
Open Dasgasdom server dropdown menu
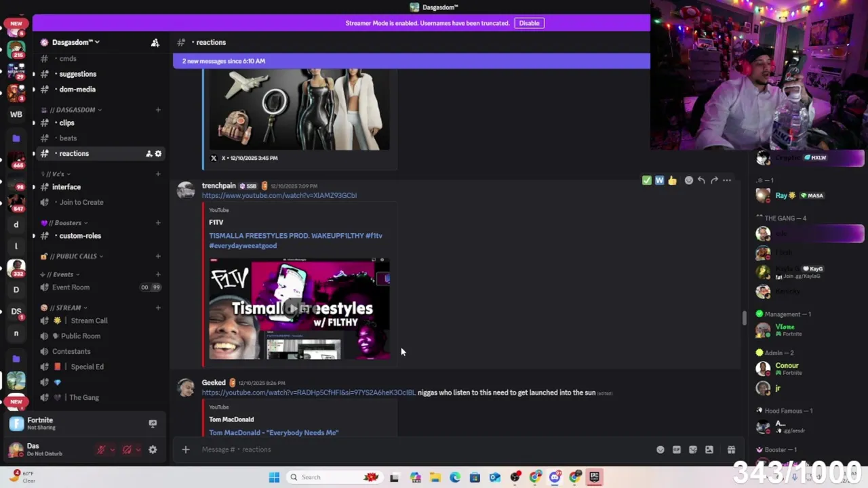click(75, 43)
